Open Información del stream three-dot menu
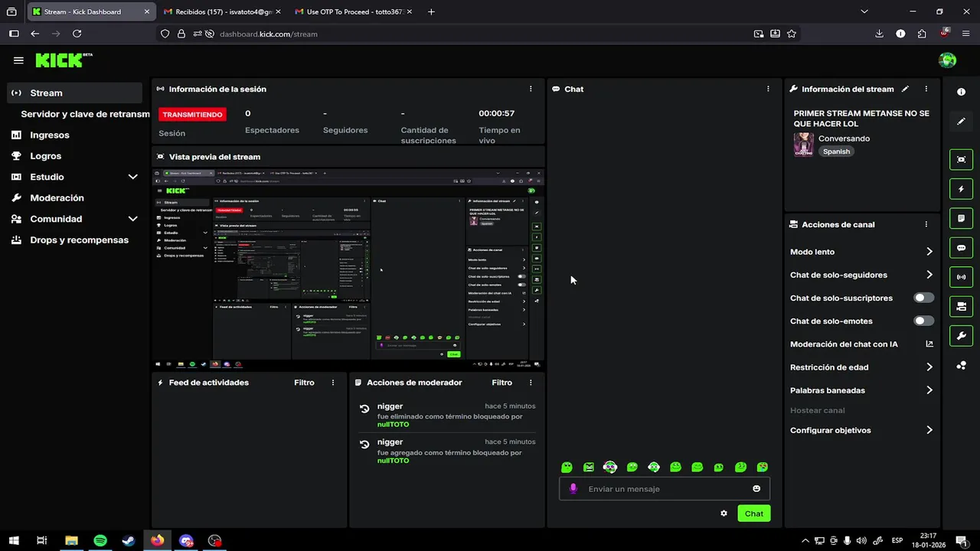The height and width of the screenshot is (551, 980). click(926, 89)
